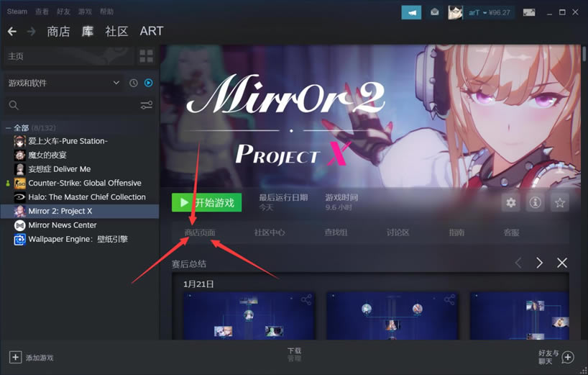Go to next match summary arrow
Screen dimensions: 588x375
click(539, 263)
